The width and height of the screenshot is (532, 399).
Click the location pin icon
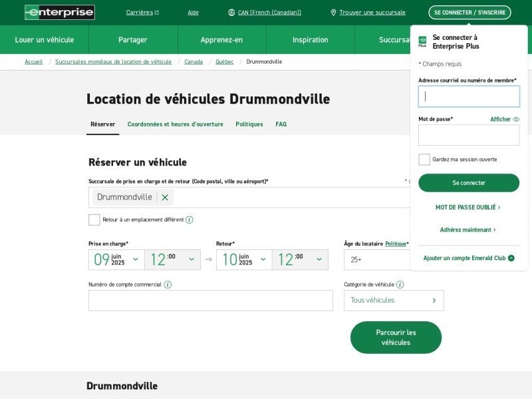pyautogui.click(x=333, y=13)
